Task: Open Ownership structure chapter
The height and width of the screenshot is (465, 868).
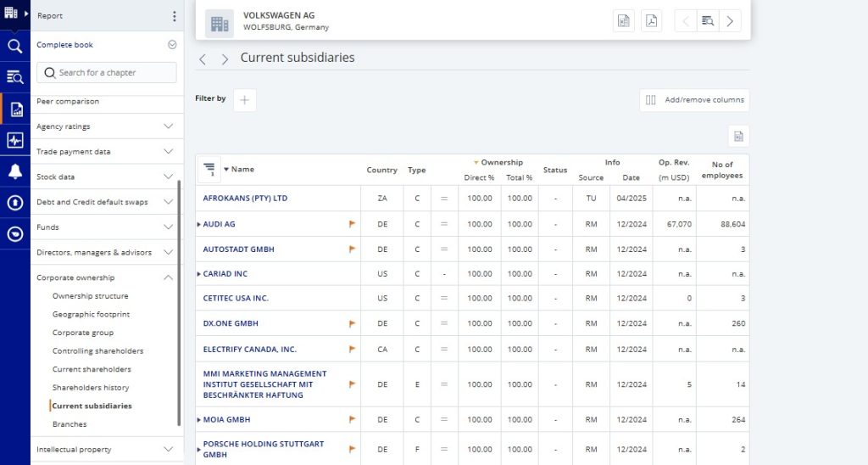Action: coord(90,296)
